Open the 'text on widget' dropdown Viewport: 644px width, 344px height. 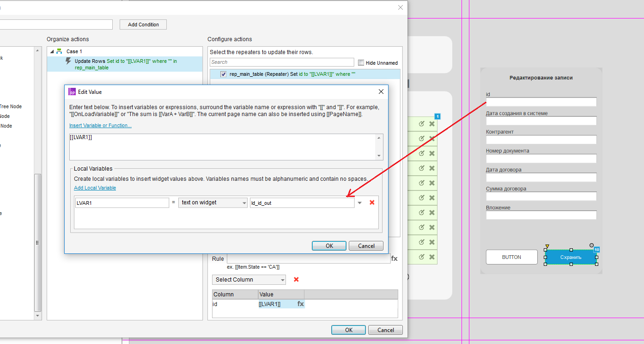213,203
